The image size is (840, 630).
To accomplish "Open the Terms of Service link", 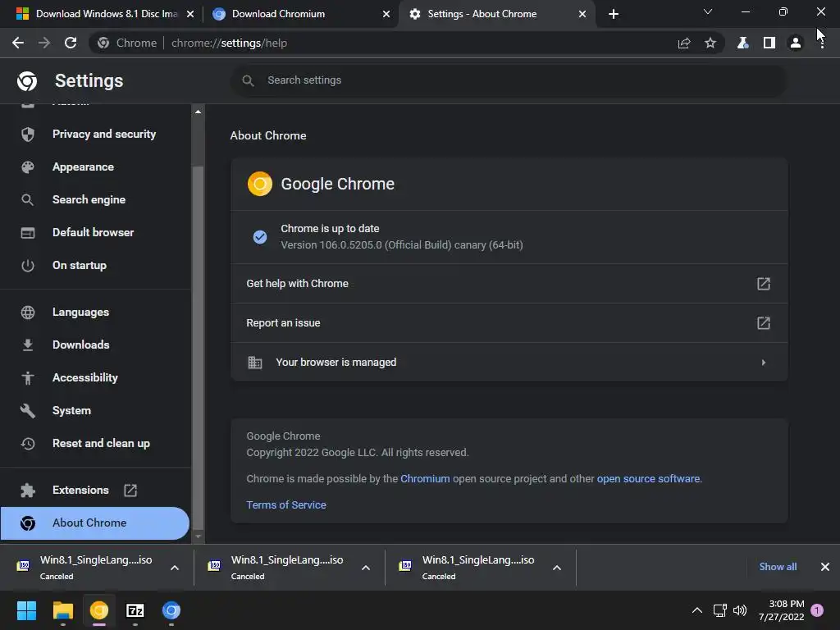I will pos(286,504).
